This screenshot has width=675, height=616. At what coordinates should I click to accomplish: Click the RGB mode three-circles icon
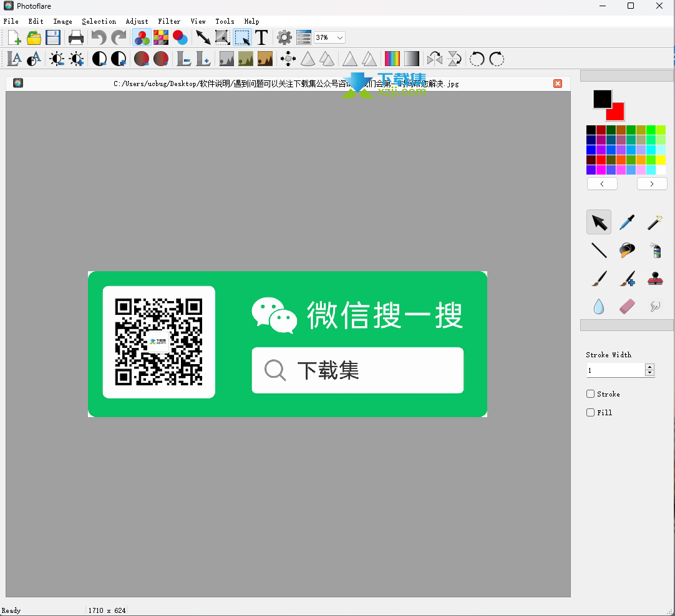pos(142,37)
